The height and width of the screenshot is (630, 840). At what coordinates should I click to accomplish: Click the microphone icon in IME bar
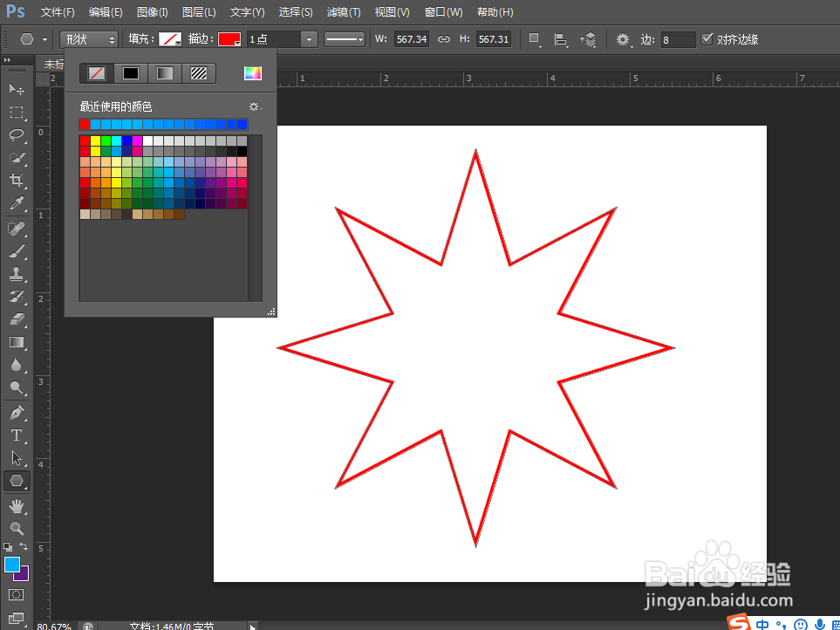tap(819, 624)
